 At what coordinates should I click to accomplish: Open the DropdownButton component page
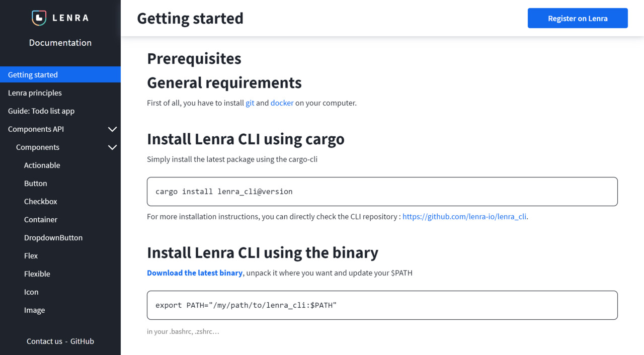pos(53,238)
